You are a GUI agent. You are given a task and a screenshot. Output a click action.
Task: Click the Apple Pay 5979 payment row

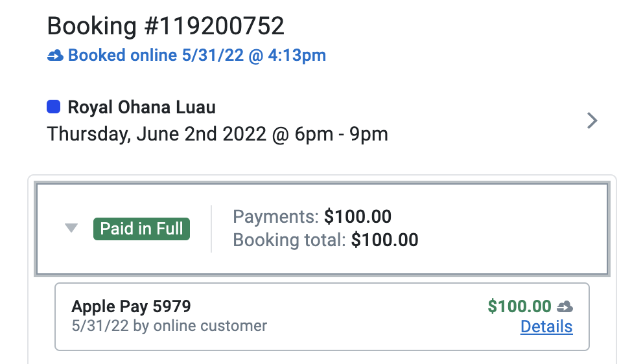pyautogui.click(x=322, y=317)
